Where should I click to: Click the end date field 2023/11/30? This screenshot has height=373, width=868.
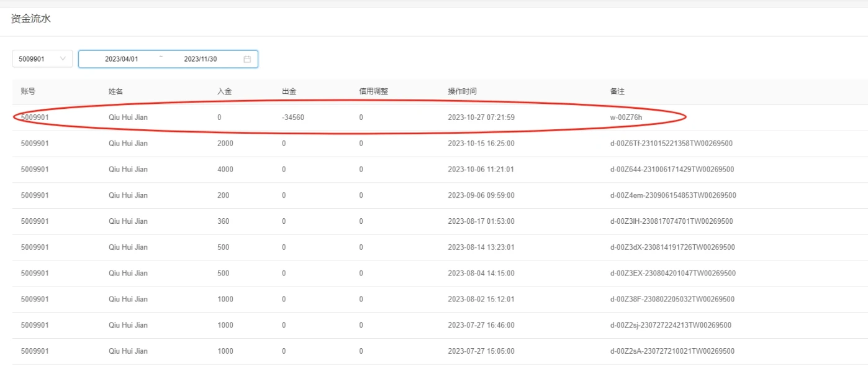point(201,59)
